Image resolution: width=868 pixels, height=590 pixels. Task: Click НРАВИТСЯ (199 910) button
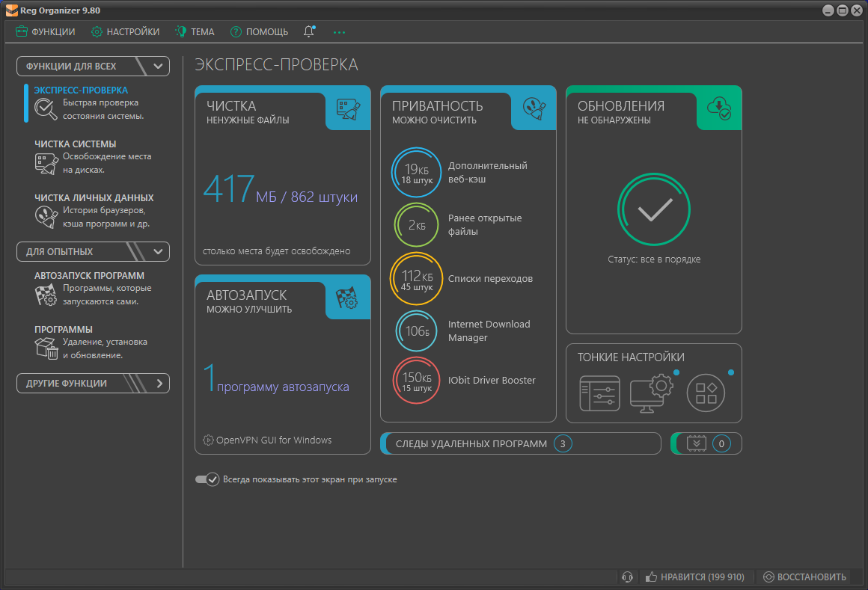click(695, 577)
